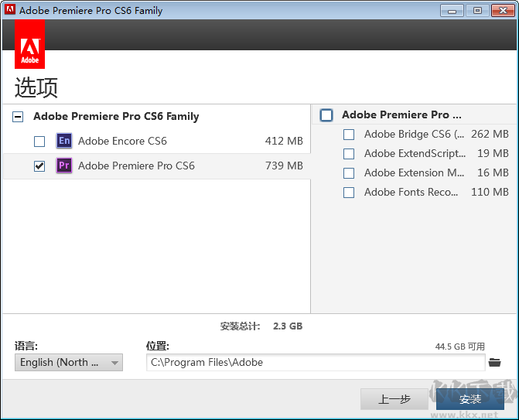519x420 pixels.
Task: Check the Adobe Extension Manager checkbox
Action: pos(349,173)
